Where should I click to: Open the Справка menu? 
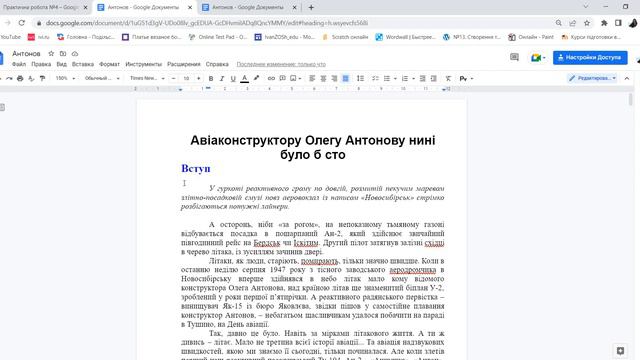click(217, 64)
